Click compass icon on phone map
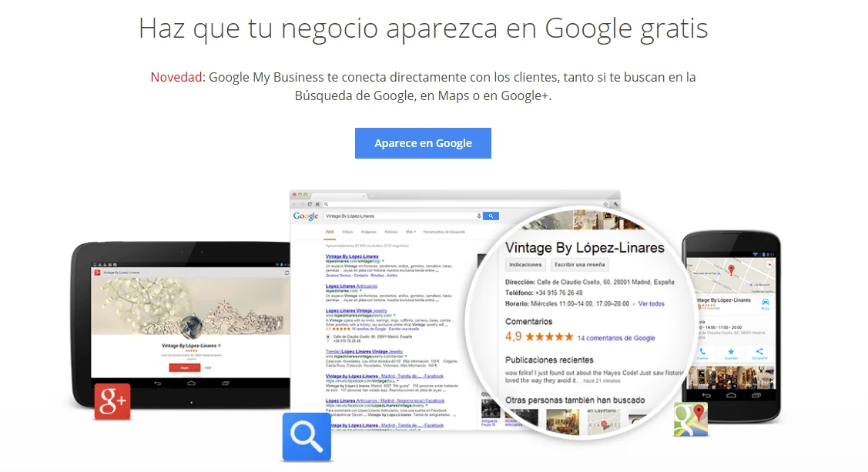Image resolution: width=868 pixels, height=472 pixels. [x=769, y=265]
